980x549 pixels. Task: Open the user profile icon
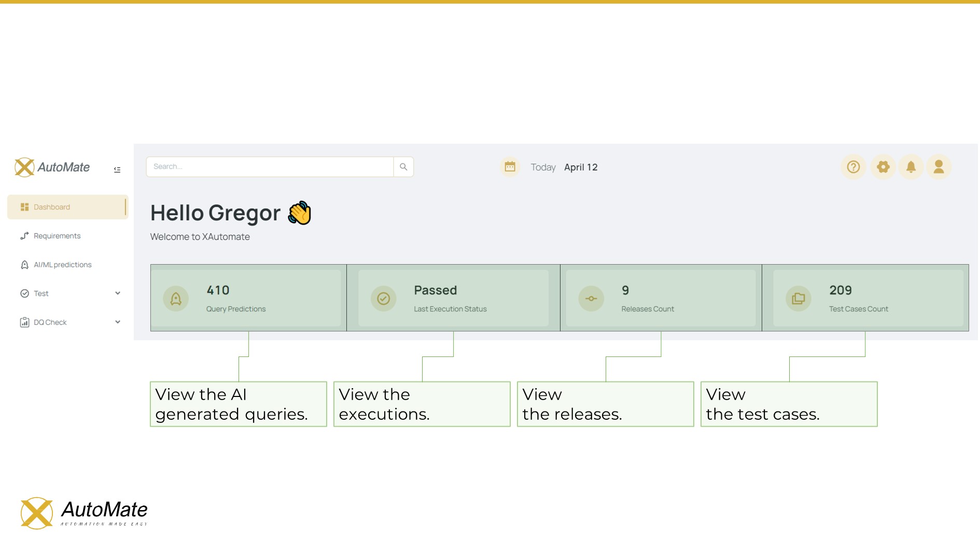tap(939, 167)
